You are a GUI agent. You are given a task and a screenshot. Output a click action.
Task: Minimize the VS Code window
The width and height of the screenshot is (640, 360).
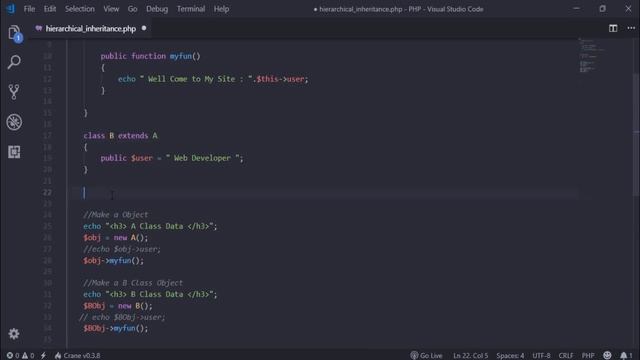click(x=576, y=9)
